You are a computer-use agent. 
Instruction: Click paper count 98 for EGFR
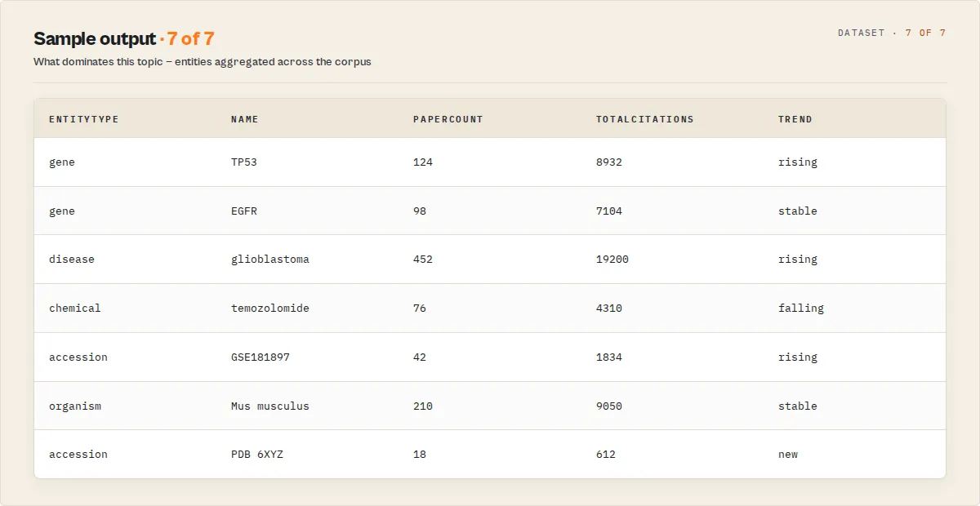click(420, 211)
